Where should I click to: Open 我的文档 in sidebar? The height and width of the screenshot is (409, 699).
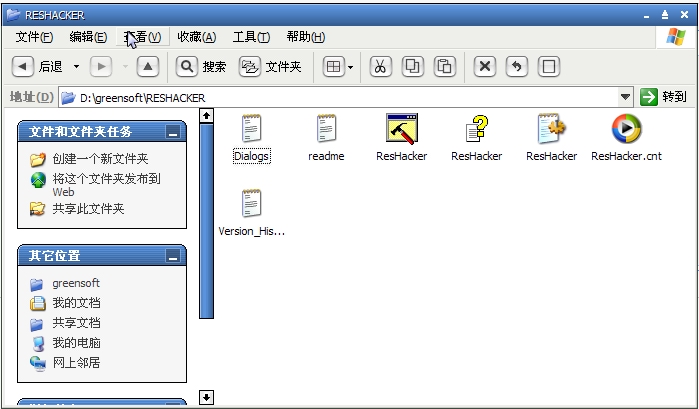point(76,303)
